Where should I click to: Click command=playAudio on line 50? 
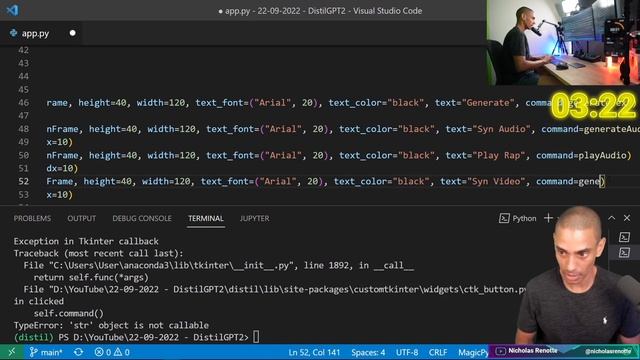coord(581,155)
